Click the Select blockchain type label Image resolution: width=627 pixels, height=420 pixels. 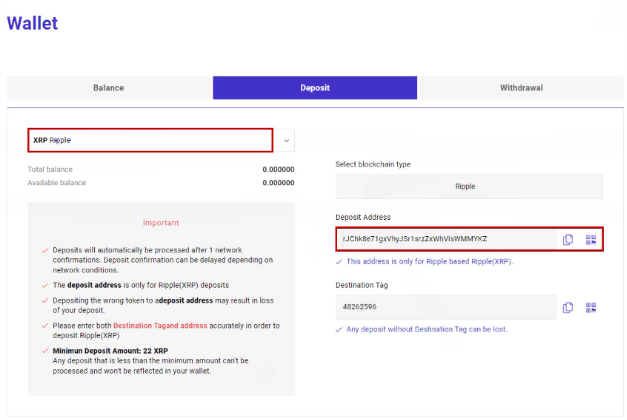373,164
